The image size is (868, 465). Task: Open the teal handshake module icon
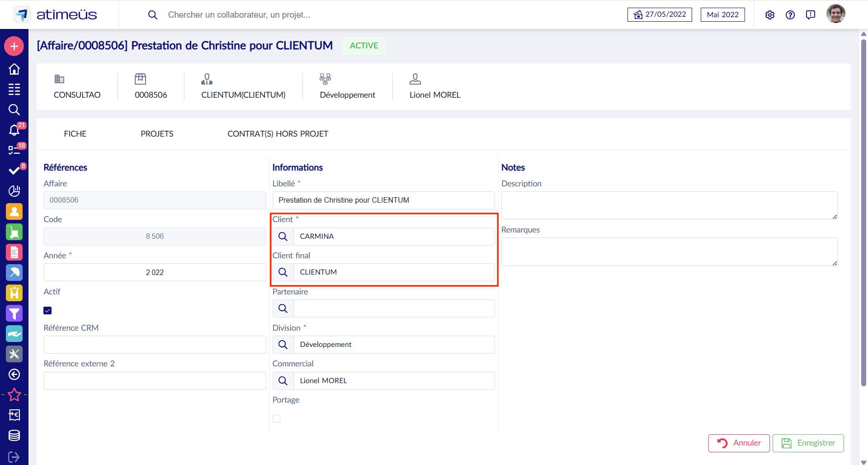click(14, 333)
